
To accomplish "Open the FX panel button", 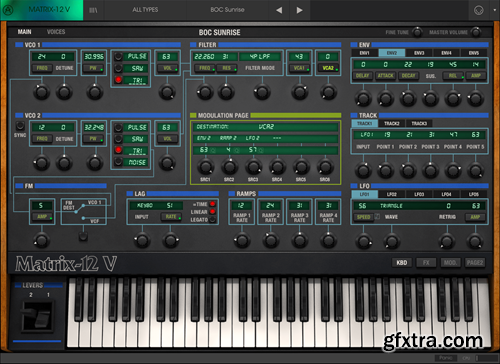I will tap(426, 263).
